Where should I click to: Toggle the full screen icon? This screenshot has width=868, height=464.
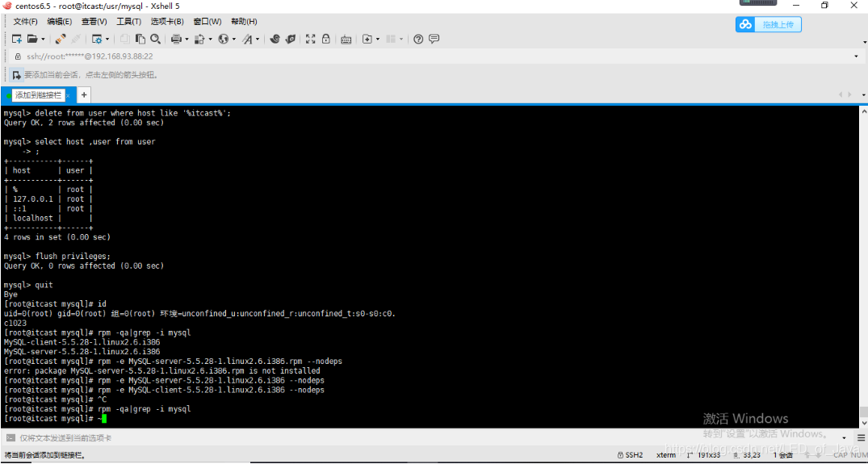click(311, 39)
